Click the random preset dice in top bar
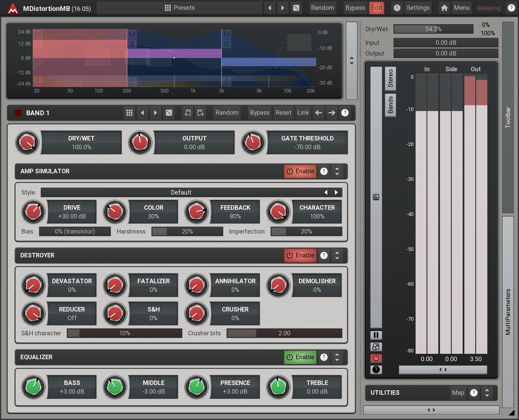This screenshot has height=420, width=519. 296,8
